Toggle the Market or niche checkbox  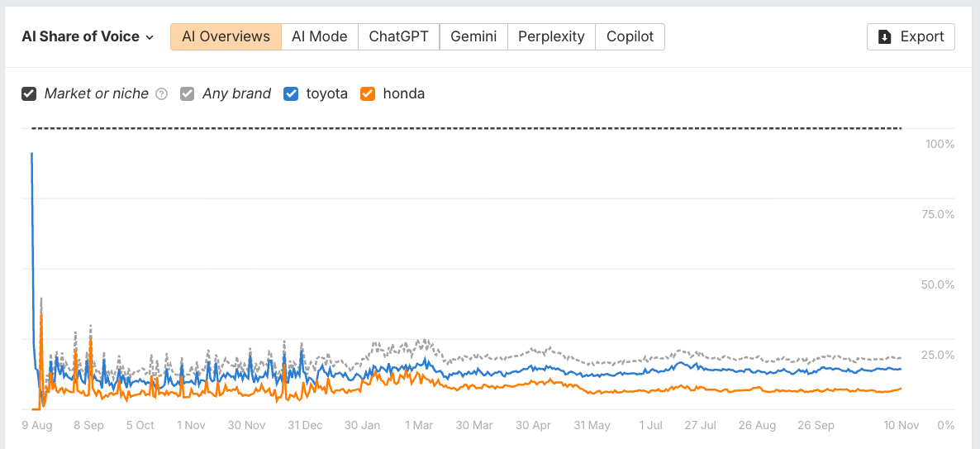click(x=30, y=93)
